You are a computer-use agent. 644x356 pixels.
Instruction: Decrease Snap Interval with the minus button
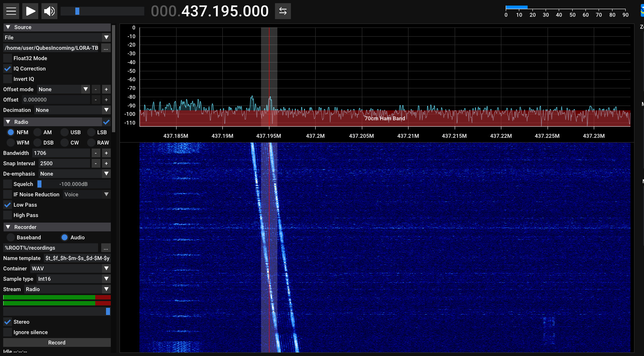click(x=96, y=164)
